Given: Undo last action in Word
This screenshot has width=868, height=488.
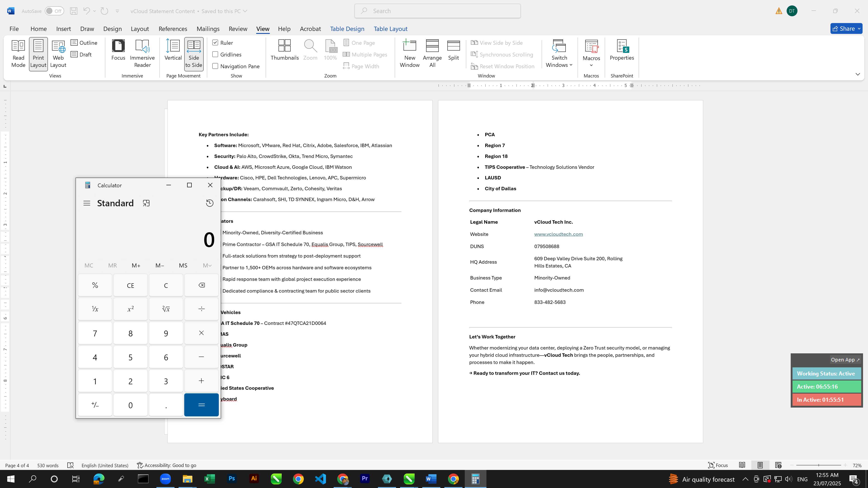Looking at the screenshot, I should tap(86, 11).
